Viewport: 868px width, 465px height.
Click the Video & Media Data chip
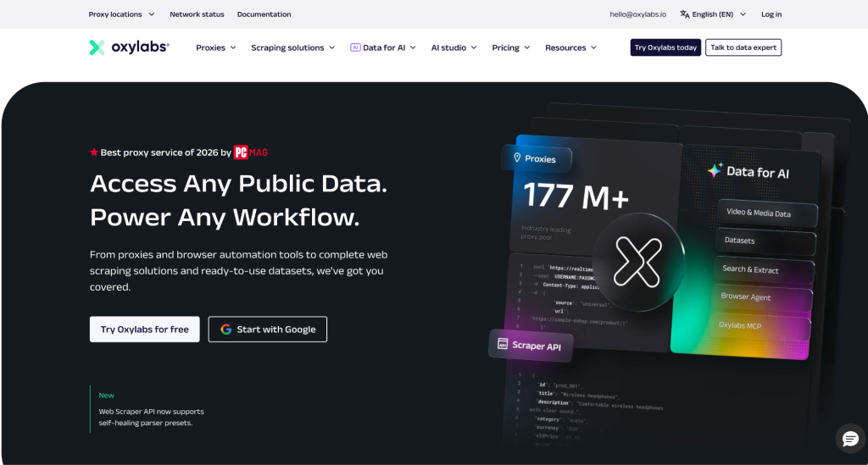point(767,213)
